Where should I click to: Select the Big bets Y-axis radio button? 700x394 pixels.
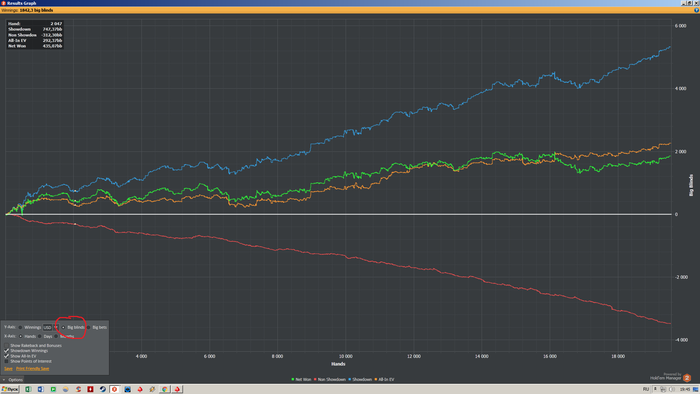(89, 327)
